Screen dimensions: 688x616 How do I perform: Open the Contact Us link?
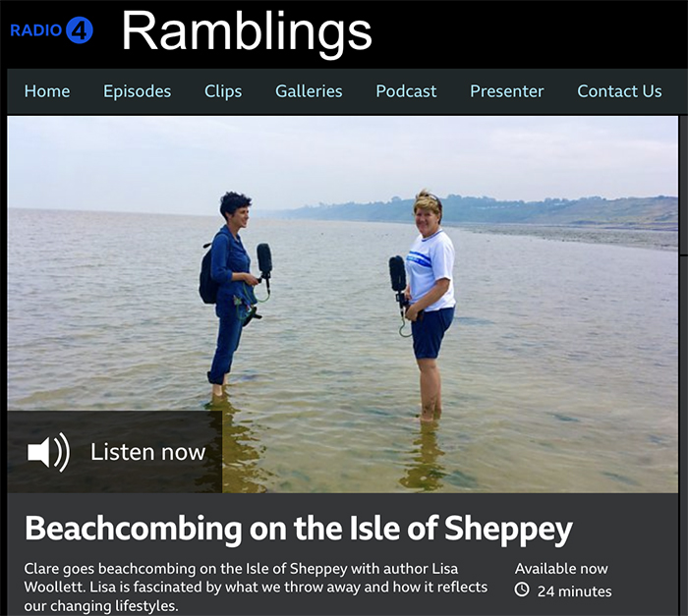coord(619,91)
